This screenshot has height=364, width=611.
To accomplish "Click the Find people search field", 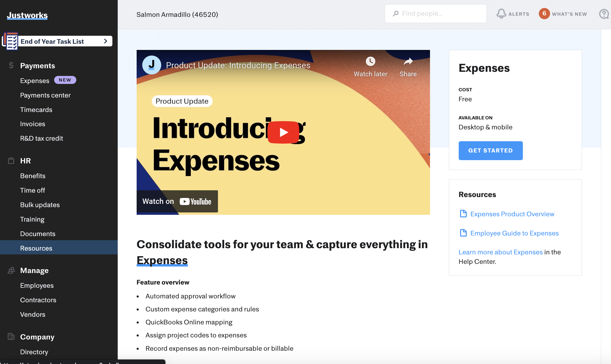I will [x=436, y=14].
